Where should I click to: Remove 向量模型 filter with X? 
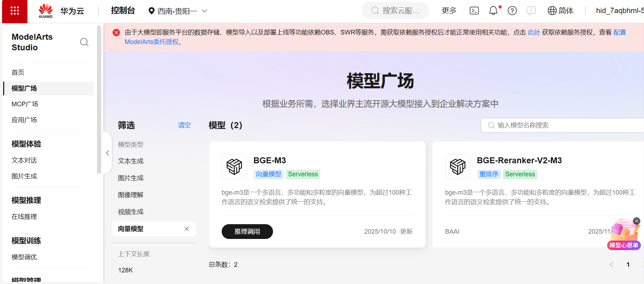[187, 229]
